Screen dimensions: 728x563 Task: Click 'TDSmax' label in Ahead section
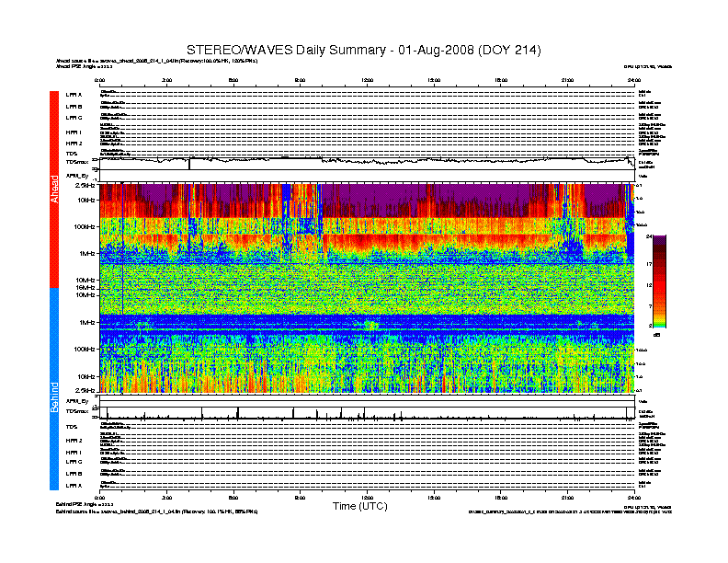[x=76, y=162]
